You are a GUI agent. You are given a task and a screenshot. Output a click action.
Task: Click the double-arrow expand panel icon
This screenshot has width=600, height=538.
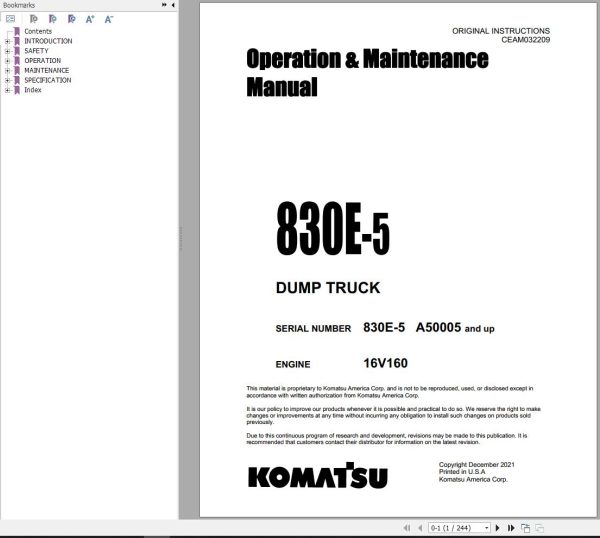(164, 5)
